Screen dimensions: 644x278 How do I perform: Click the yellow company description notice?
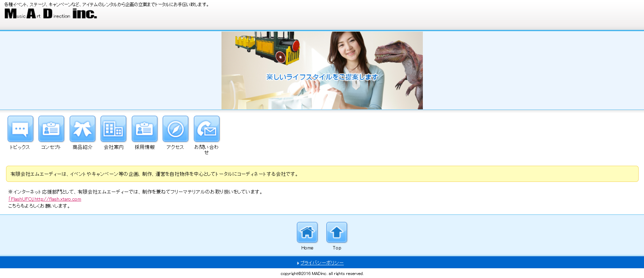322,174
